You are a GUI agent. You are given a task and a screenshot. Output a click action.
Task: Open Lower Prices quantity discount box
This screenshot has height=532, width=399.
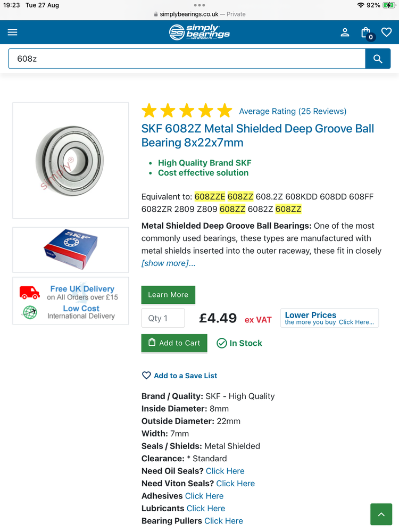coord(329,318)
